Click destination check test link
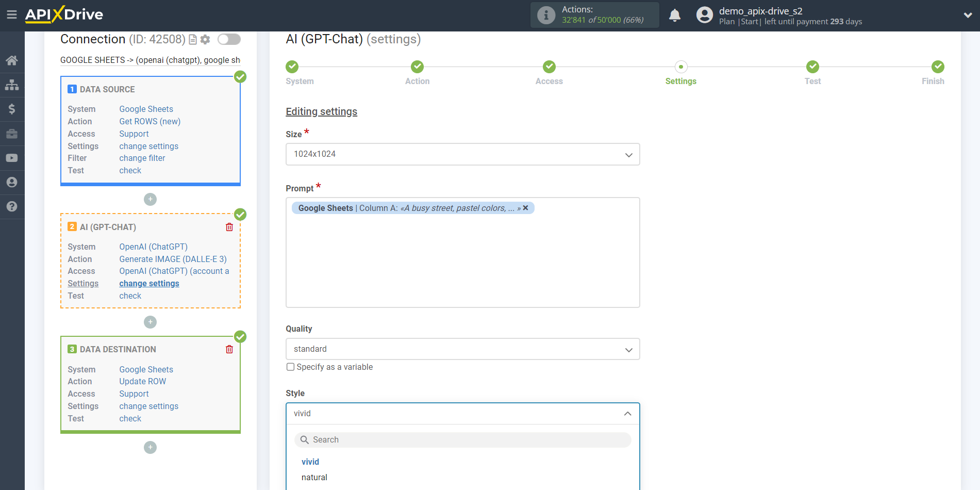 click(130, 418)
